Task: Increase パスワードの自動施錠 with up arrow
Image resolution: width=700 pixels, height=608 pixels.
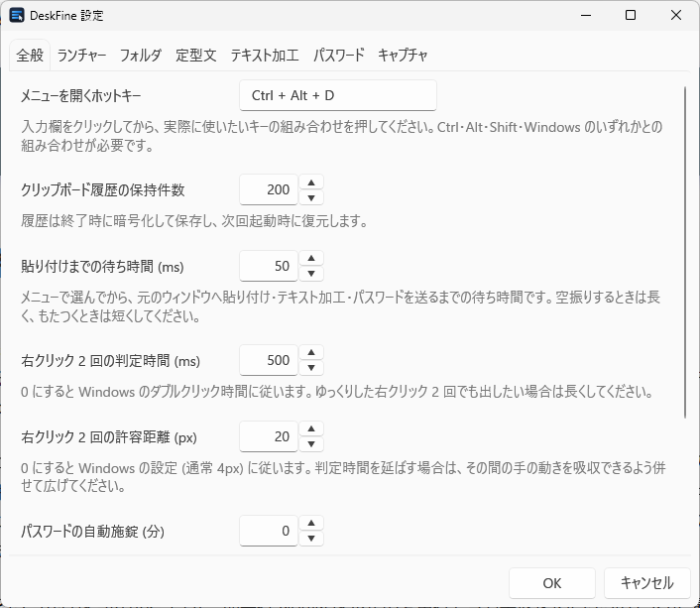Action: tap(311, 523)
